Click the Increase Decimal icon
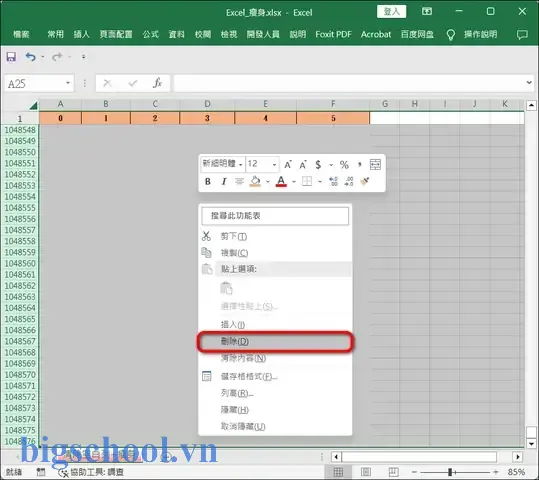539x480 pixels. (x=333, y=181)
